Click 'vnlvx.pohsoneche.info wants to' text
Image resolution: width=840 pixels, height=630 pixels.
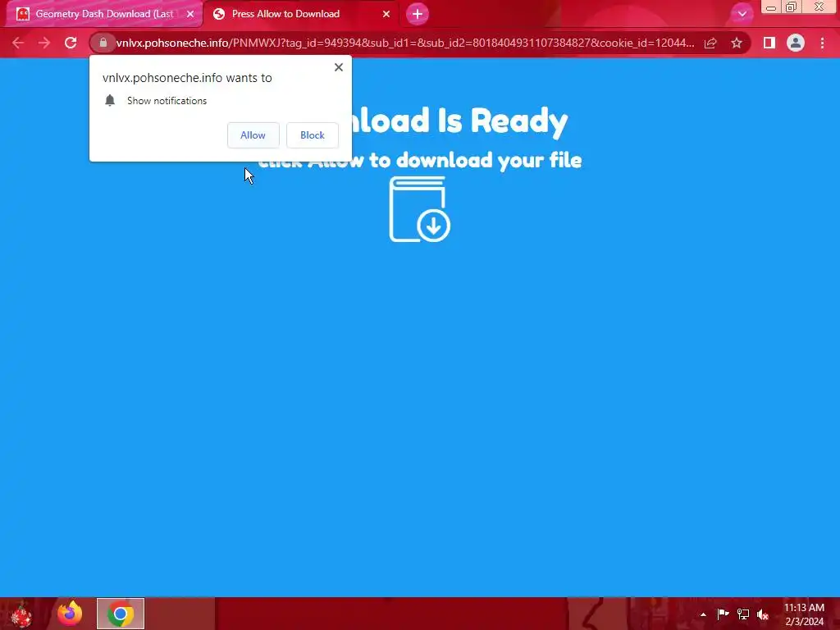tap(187, 78)
